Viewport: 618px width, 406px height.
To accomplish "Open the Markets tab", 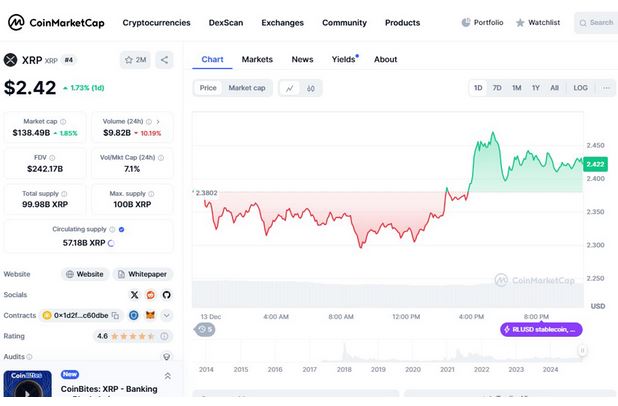I will [257, 60].
